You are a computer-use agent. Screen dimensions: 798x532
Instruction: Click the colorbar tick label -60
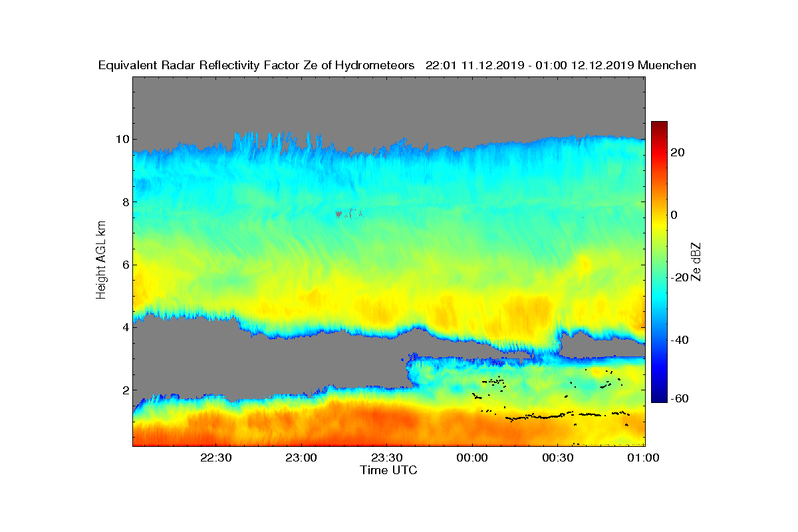tap(680, 398)
